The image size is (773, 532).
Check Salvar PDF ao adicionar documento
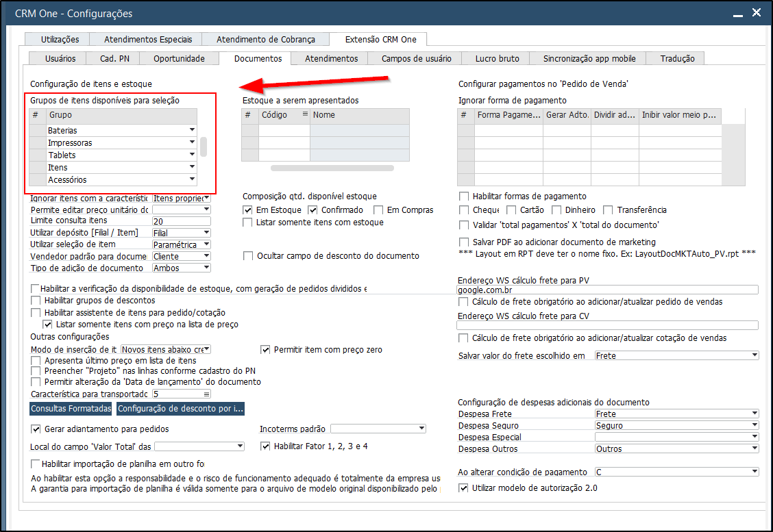[464, 242]
